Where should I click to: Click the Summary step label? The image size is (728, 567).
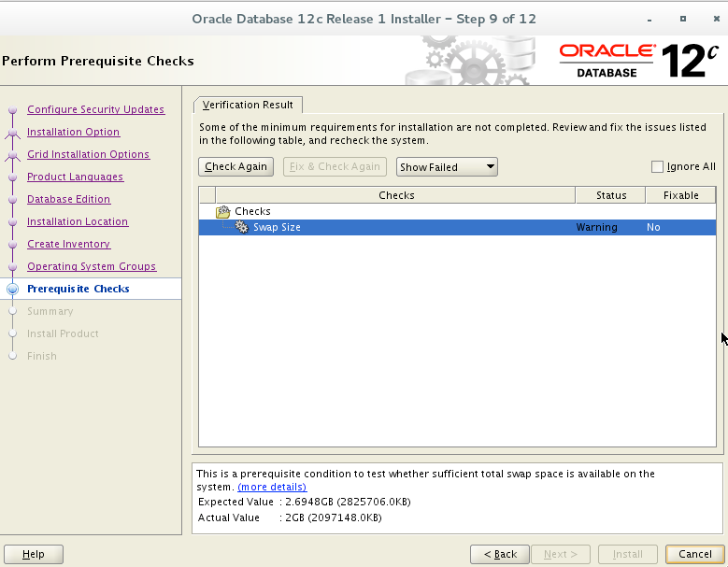pyautogui.click(x=50, y=311)
